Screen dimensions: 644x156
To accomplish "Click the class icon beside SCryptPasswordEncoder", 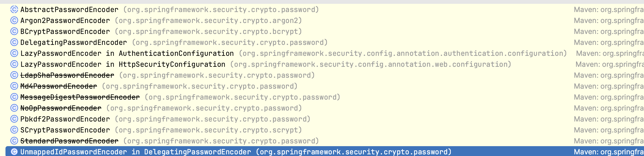I will click(14, 130).
